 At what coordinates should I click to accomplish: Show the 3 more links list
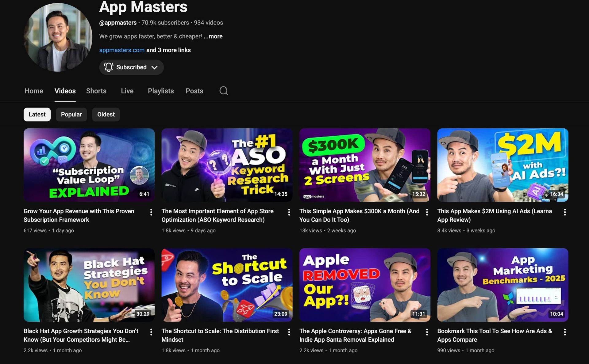point(168,50)
